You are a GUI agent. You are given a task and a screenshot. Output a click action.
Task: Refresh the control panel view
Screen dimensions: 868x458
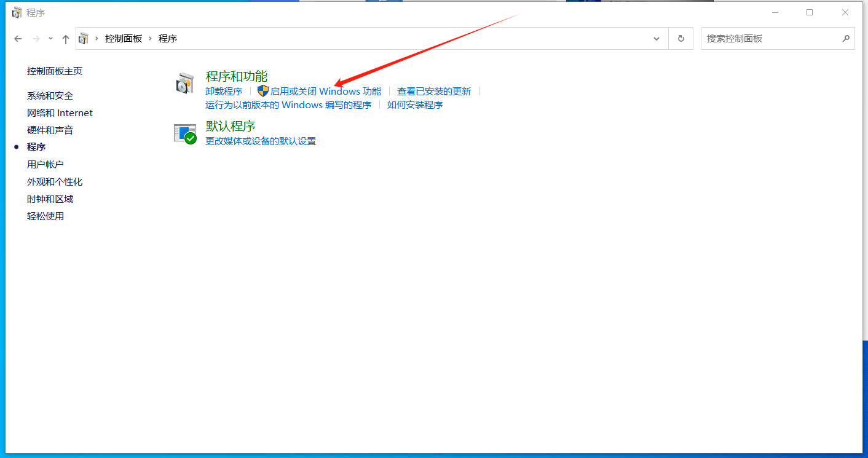[x=681, y=38]
